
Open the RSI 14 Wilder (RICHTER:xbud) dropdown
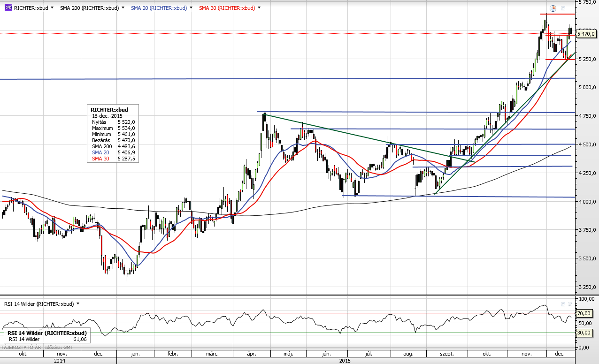pos(78,304)
